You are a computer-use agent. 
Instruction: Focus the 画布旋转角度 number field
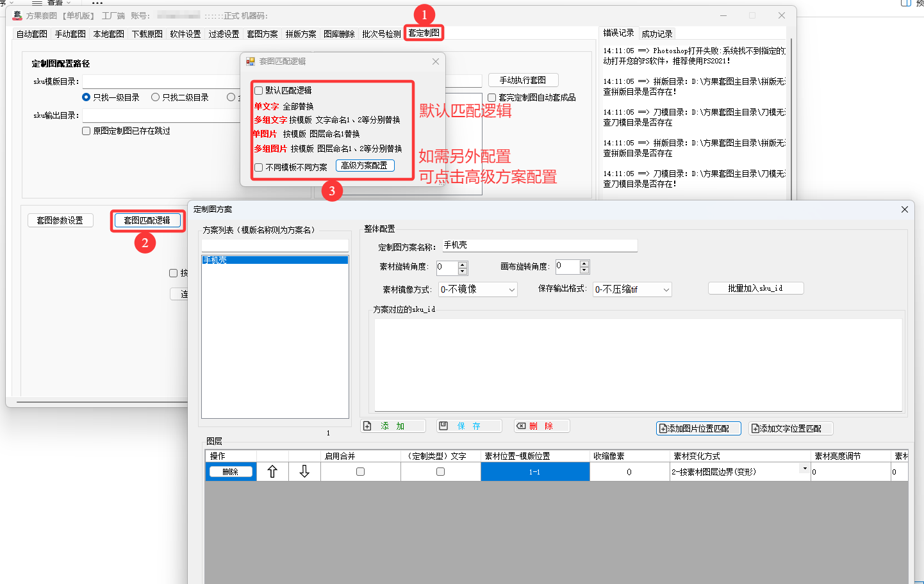pyautogui.click(x=568, y=266)
